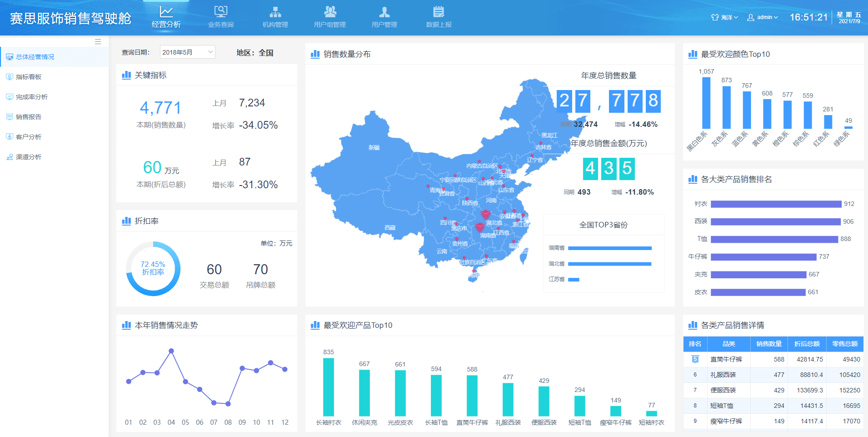Click the 用户组管理 group icon
This screenshot has height=437, width=868.
[x=330, y=12]
